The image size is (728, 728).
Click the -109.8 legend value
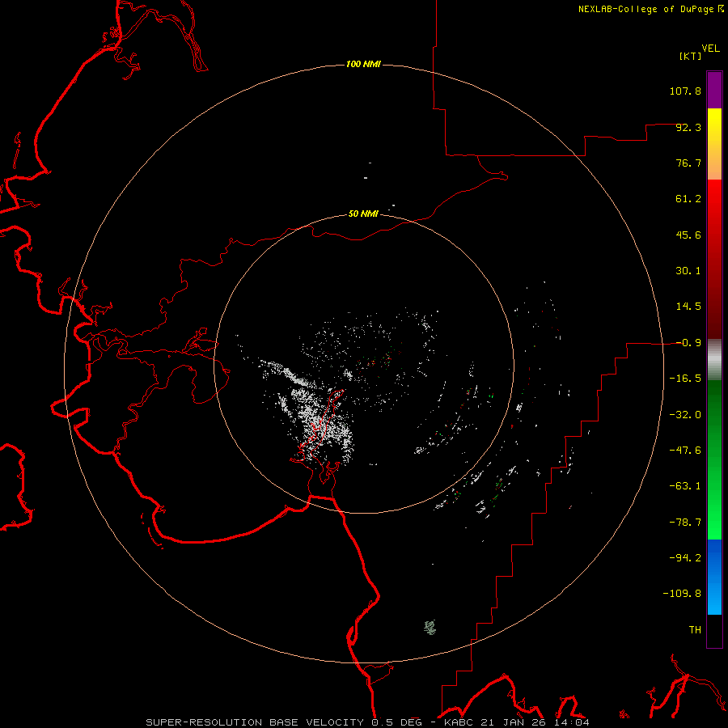tap(682, 594)
